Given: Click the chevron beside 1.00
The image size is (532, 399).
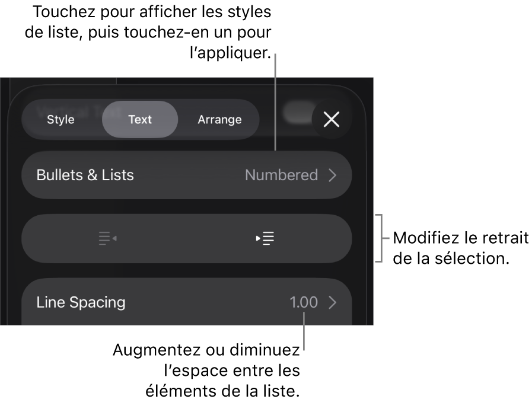Looking at the screenshot, I should (333, 302).
